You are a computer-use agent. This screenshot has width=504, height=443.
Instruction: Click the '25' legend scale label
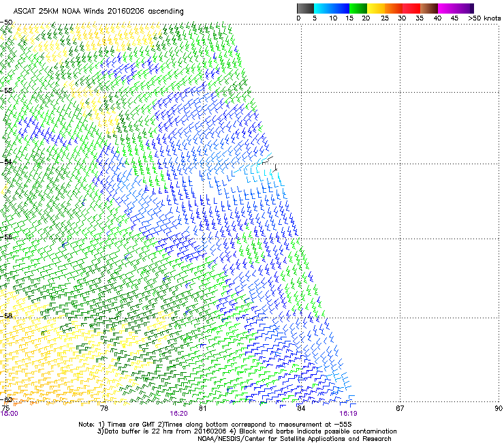(x=385, y=18)
